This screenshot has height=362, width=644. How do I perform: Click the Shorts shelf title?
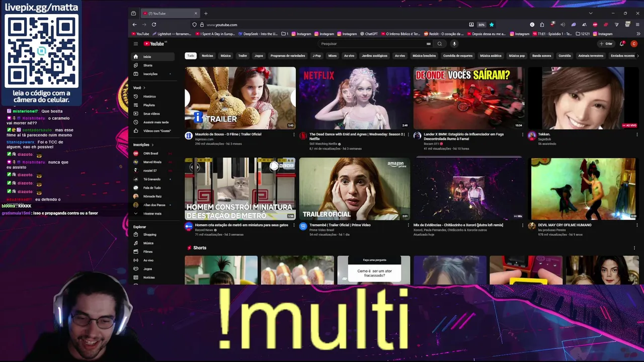pos(200,248)
